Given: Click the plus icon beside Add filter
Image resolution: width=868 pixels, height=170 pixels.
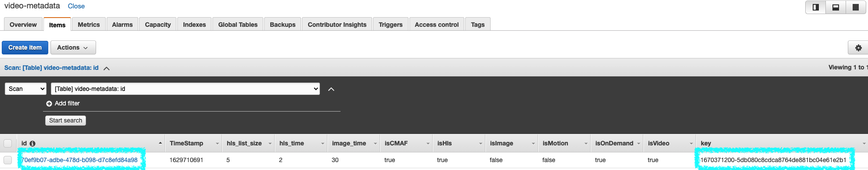Looking at the screenshot, I should 49,104.
